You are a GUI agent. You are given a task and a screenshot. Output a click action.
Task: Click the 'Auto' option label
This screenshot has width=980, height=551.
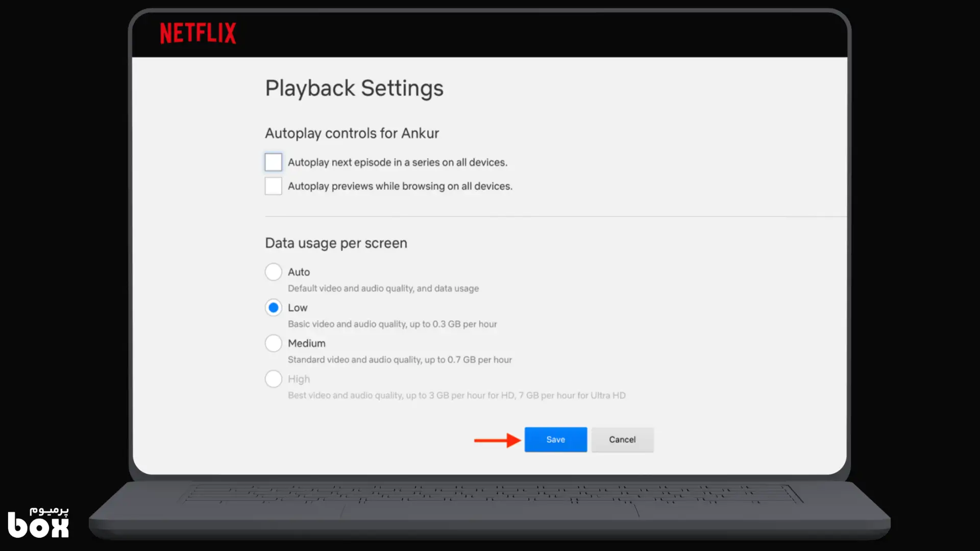(x=299, y=272)
